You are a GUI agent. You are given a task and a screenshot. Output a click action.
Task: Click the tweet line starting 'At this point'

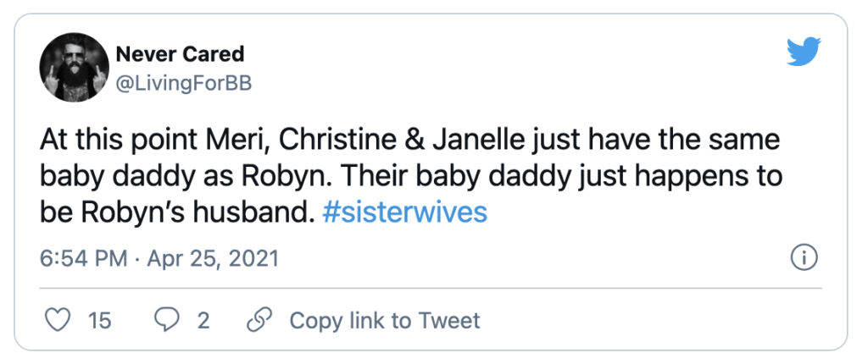pos(409,137)
